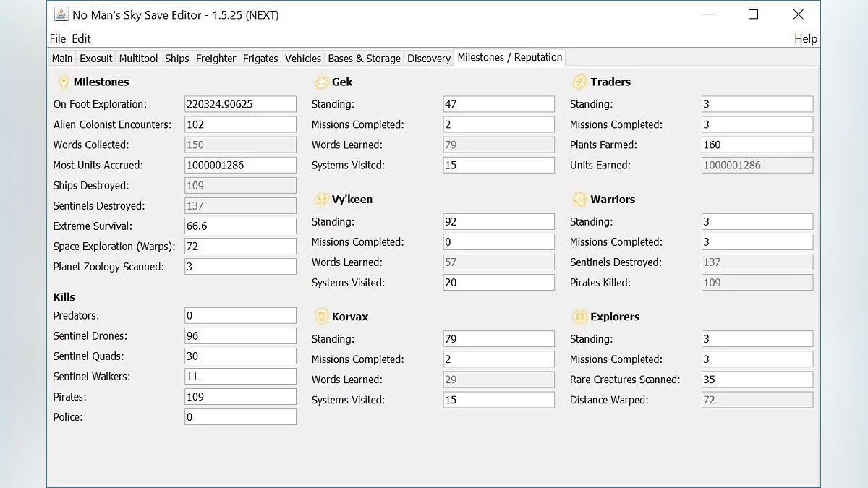The width and height of the screenshot is (868, 488).
Task: Click the Warriors guild icon
Action: coord(579,200)
